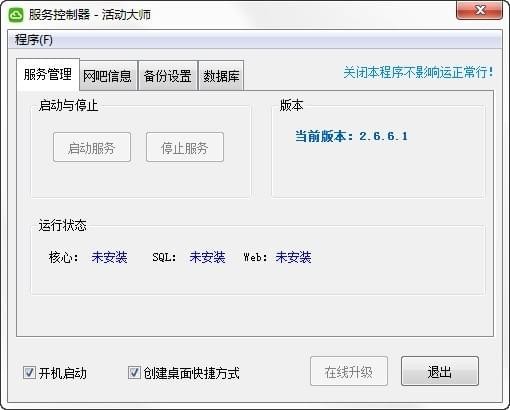Click the 关闭本程序不影响运正常行! notice

[418, 72]
